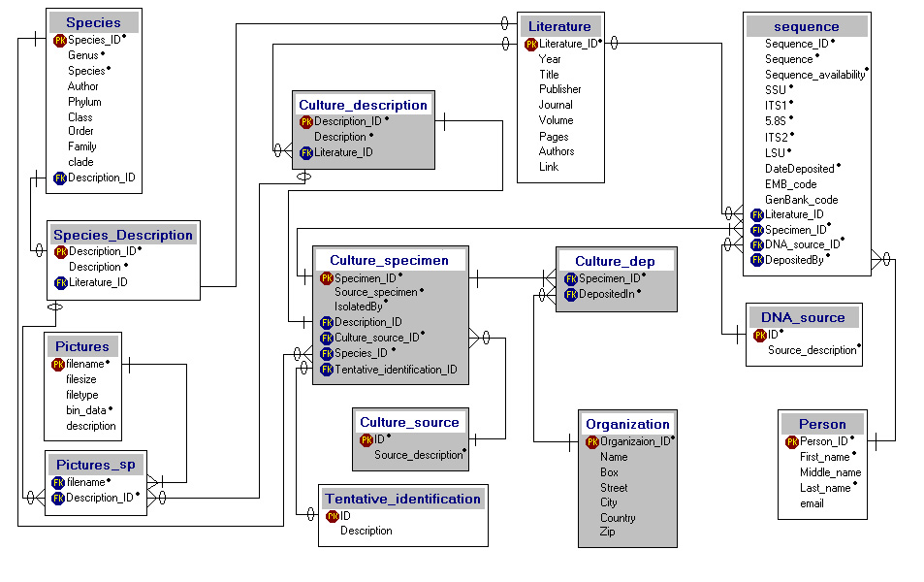The height and width of the screenshot is (582, 924).
Task: Select the Culture_source table header
Action: tap(409, 422)
